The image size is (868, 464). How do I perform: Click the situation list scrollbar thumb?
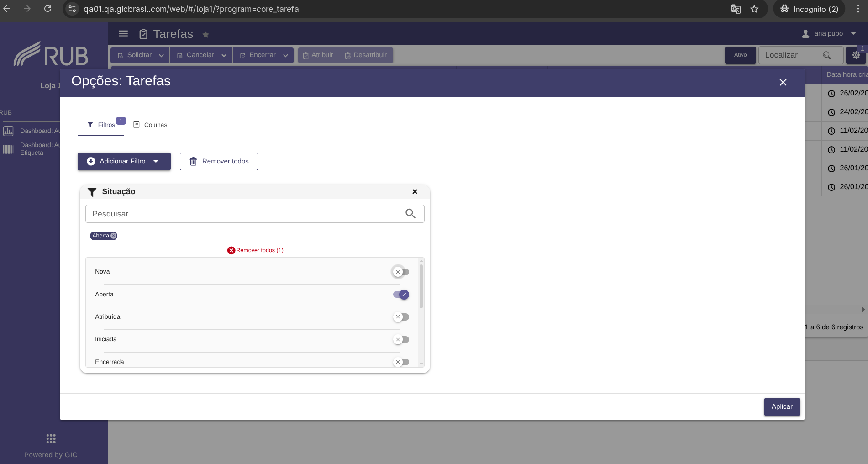tap(421, 286)
